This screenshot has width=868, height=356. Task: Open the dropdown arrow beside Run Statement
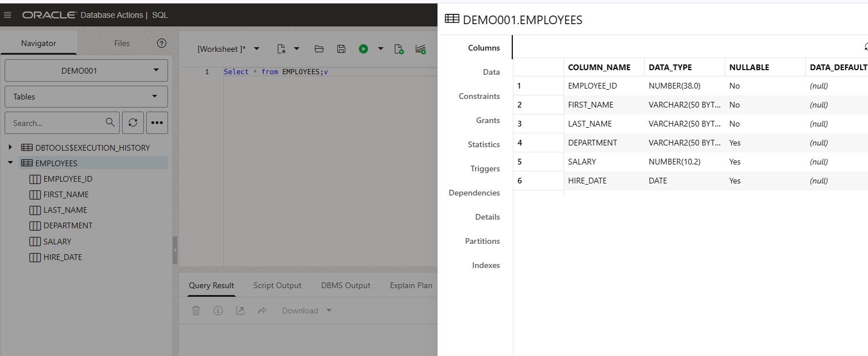point(380,49)
